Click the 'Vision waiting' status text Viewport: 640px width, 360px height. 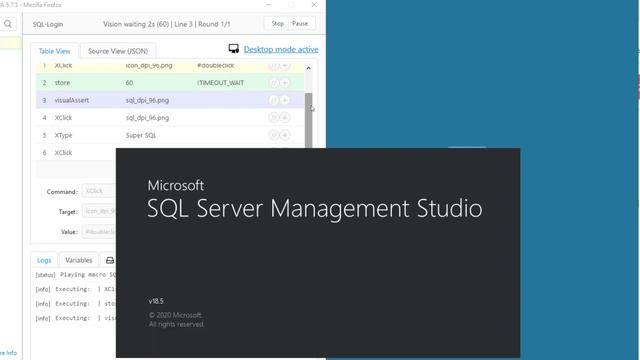coord(167,24)
